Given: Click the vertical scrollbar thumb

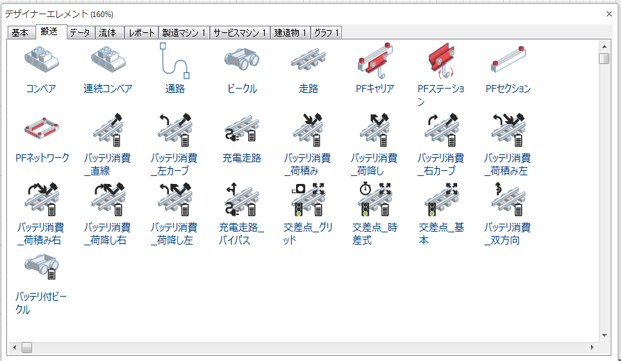Looking at the screenshot, I should 604,59.
